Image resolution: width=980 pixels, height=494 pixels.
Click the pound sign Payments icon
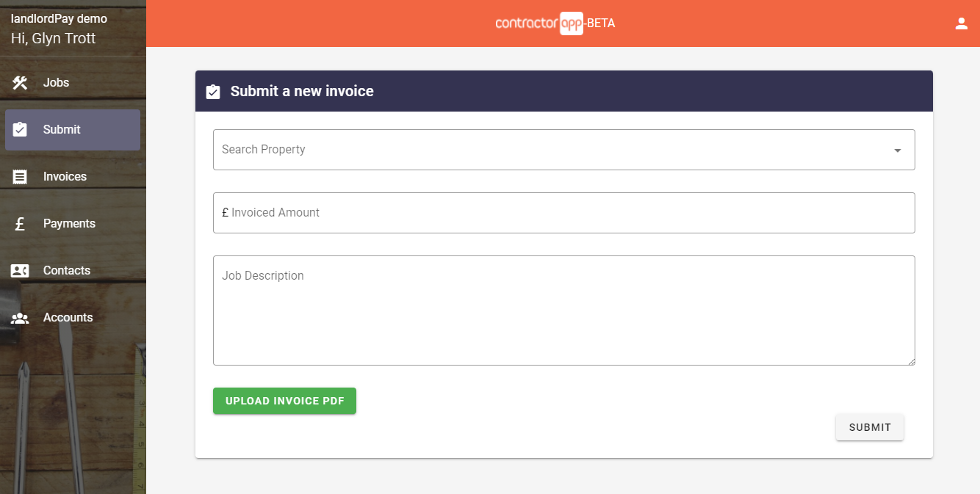pos(20,224)
